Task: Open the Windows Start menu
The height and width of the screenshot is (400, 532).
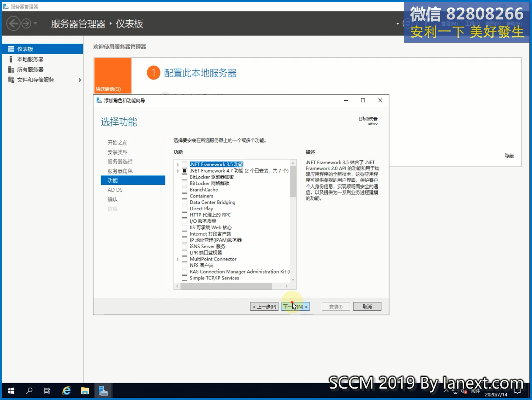Action: [x=11, y=391]
